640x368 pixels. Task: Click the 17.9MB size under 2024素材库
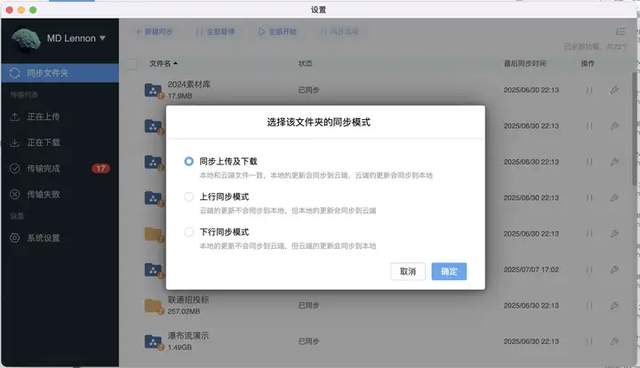[180, 96]
